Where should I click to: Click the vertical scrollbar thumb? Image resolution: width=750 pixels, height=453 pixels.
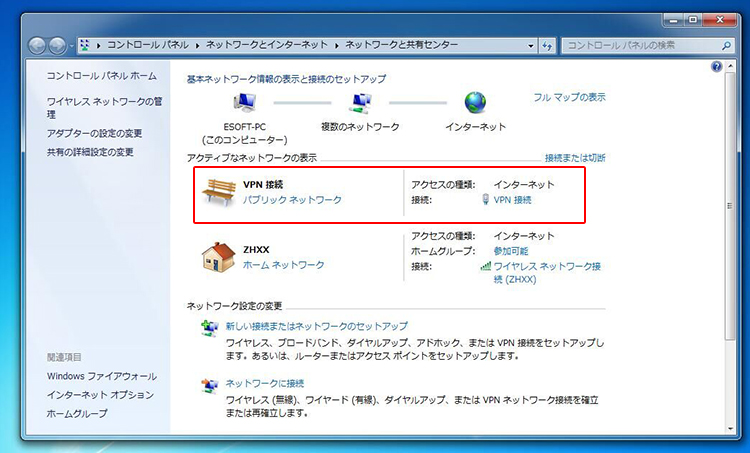pyautogui.click(x=730, y=206)
